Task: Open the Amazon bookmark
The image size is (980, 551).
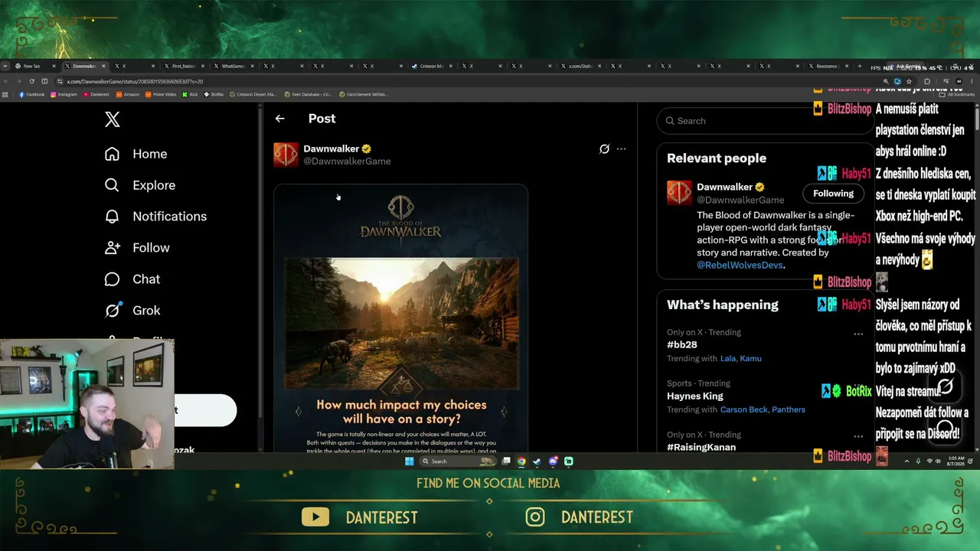Action: pos(128,95)
